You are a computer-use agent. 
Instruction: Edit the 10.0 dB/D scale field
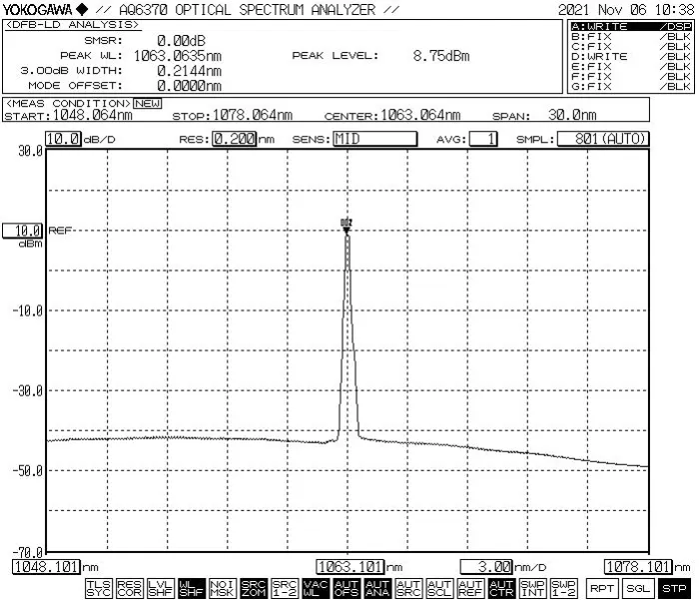[63, 139]
